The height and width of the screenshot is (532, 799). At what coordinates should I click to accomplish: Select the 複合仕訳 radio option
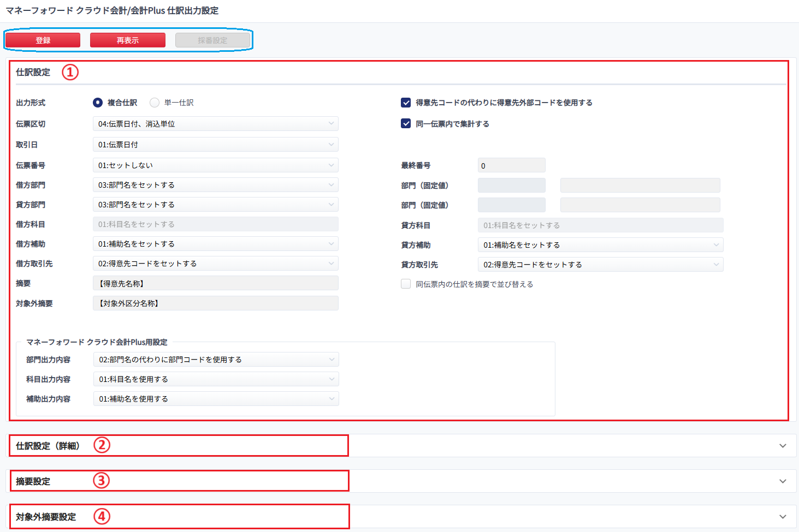(98, 103)
